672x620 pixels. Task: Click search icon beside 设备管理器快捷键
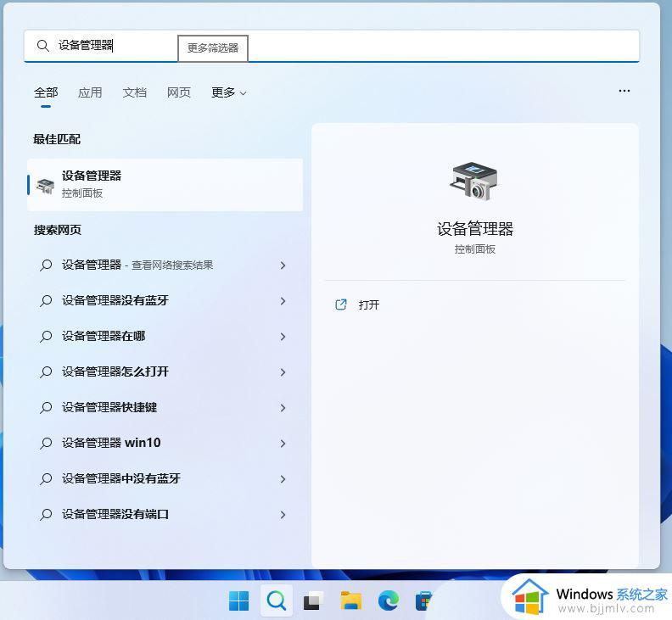coord(46,408)
